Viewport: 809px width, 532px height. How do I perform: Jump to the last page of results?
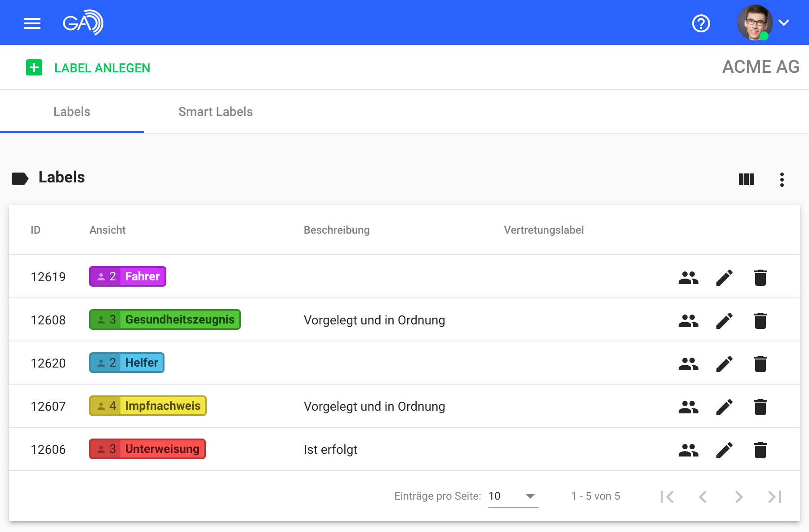[775, 497]
